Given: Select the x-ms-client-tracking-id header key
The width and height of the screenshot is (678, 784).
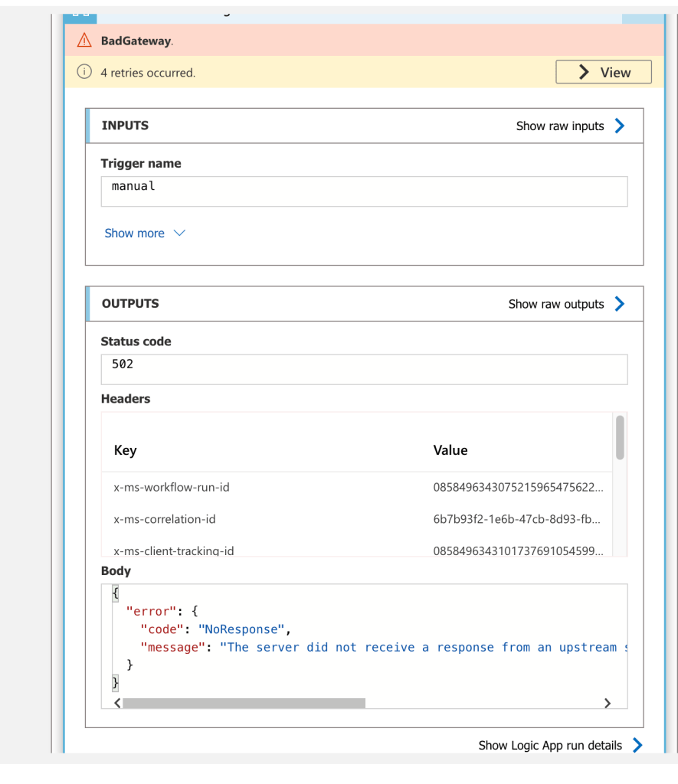Looking at the screenshot, I should click(174, 550).
